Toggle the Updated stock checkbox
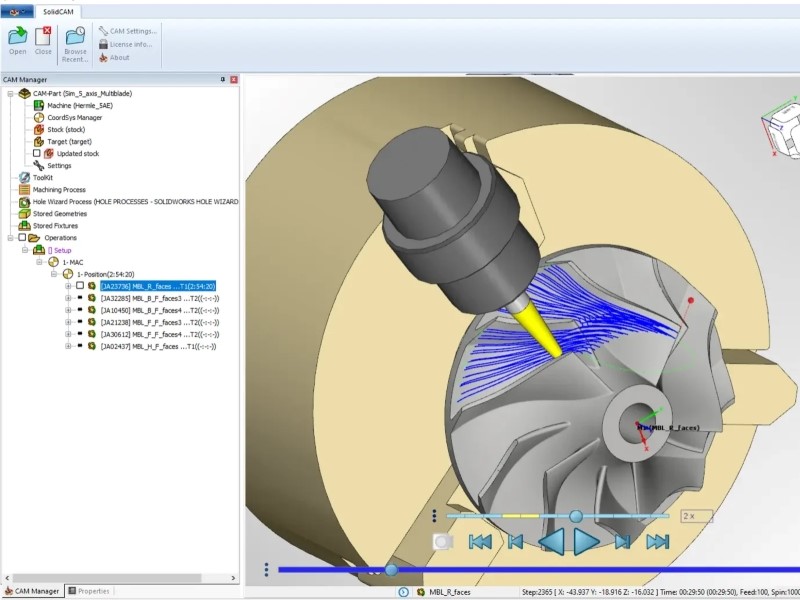 click(x=37, y=153)
